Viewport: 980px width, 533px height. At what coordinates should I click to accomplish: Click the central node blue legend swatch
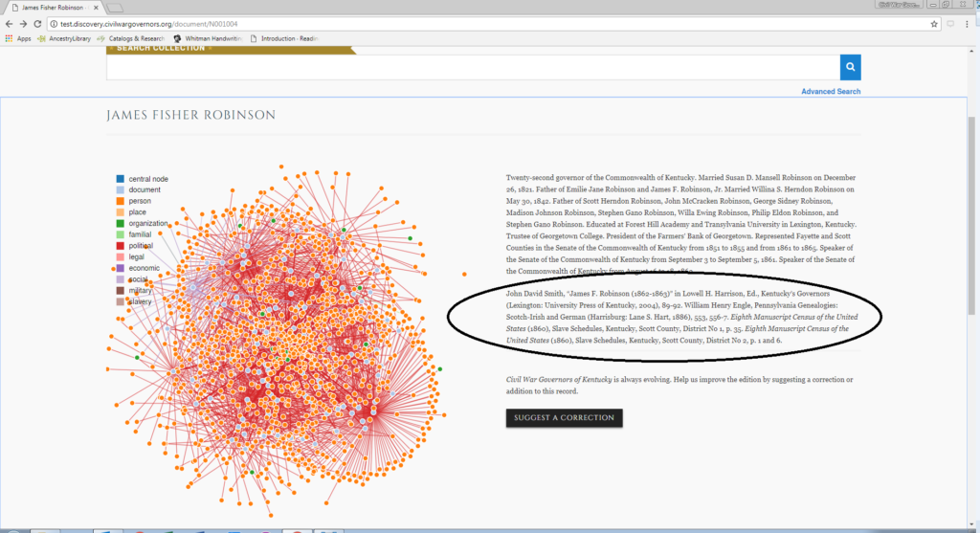120,179
